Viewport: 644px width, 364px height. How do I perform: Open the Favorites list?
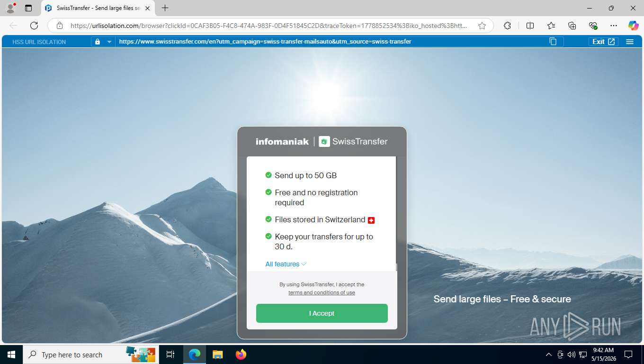tap(551, 26)
